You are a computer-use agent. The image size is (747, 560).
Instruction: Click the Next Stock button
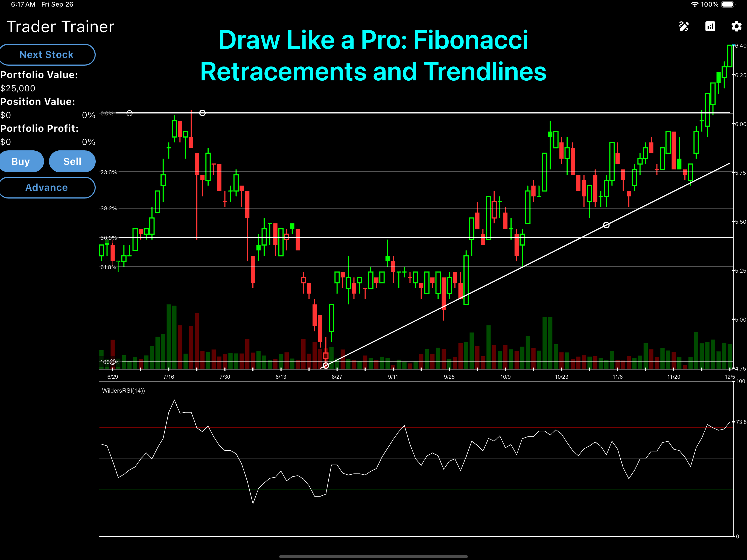point(46,54)
